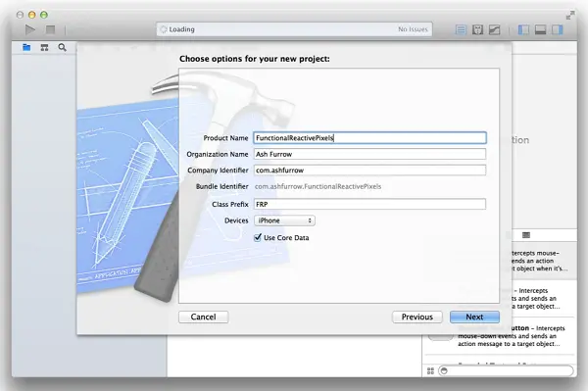Select the object library list icon
Image resolution: width=588 pixels, height=391 pixels.
click(x=526, y=235)
